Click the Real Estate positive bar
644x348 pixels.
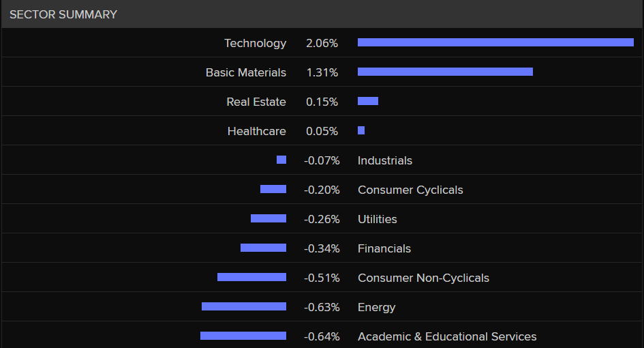click(x=367, y=101)
